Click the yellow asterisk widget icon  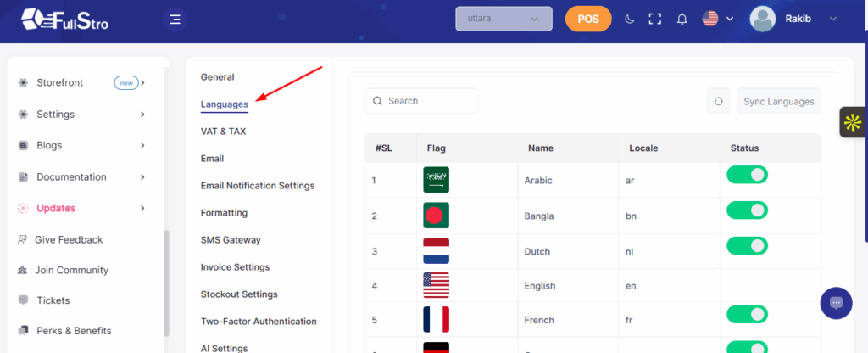coord(853,122)
